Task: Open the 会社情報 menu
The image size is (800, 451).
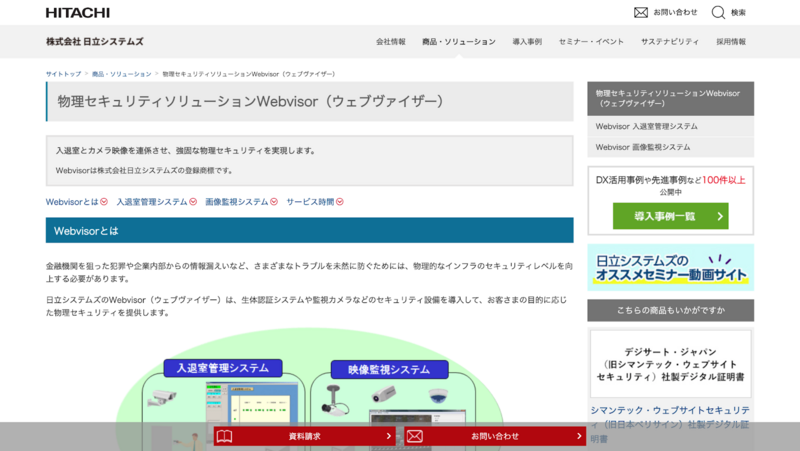Action: [391, 42]
